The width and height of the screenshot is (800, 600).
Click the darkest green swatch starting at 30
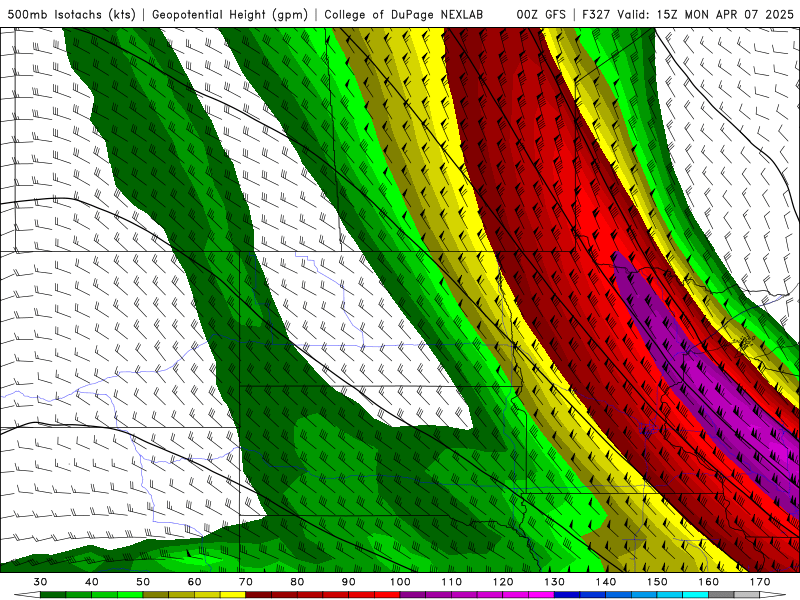[53, 595]
